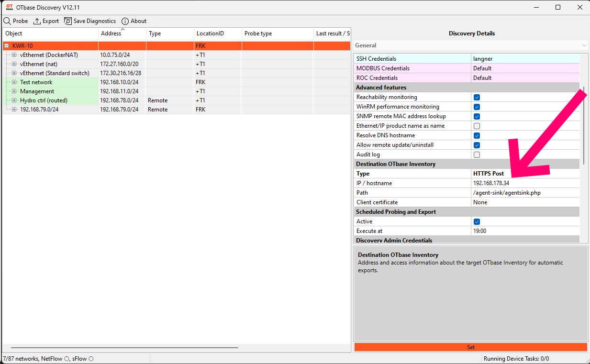Screen dimensions: 590x364
Task: Expand the Management network node
Action: click(x=14, y=91)
